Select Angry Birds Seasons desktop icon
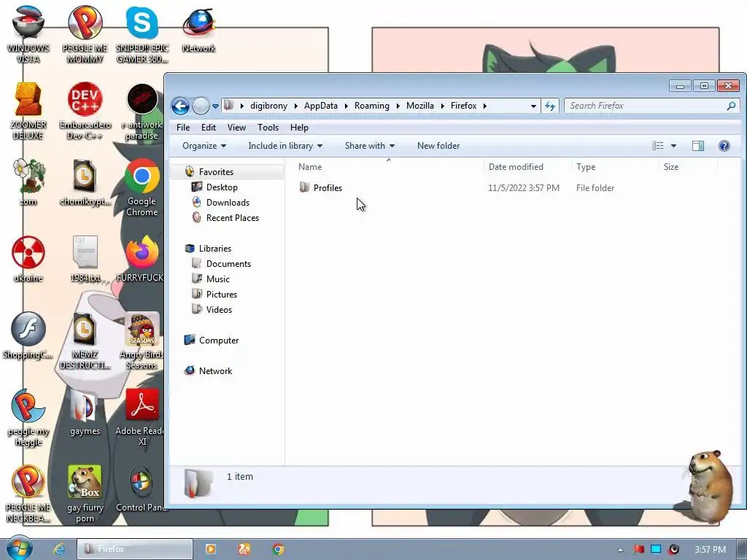 point(142,341)
